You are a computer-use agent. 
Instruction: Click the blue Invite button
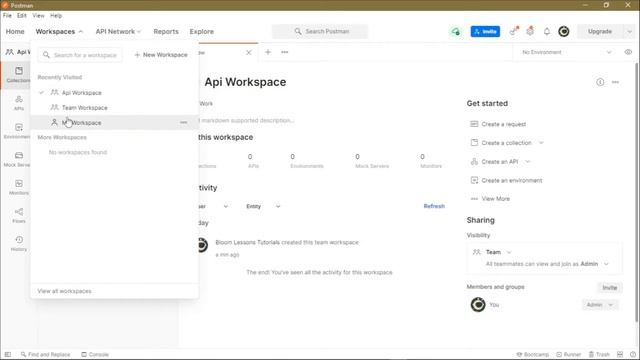pyautogui.click(x=485, y=31)
